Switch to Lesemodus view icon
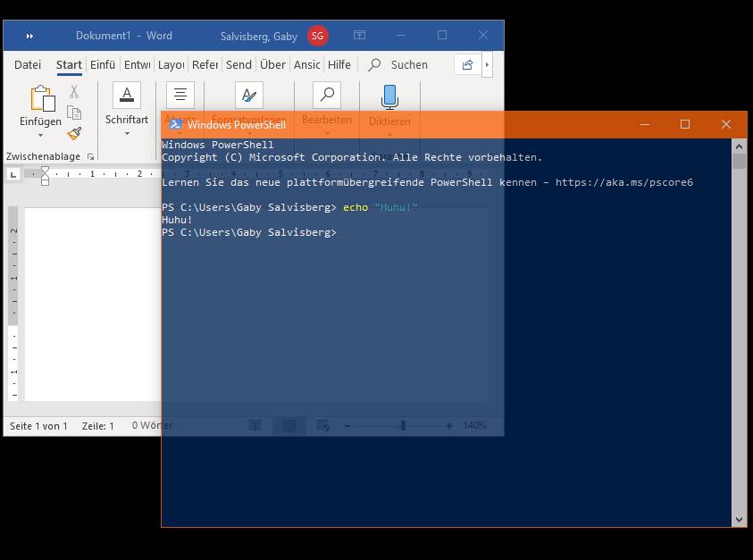The width and height of the screenshot is (753, 560). pyautogui.click(x=256, y=425)
